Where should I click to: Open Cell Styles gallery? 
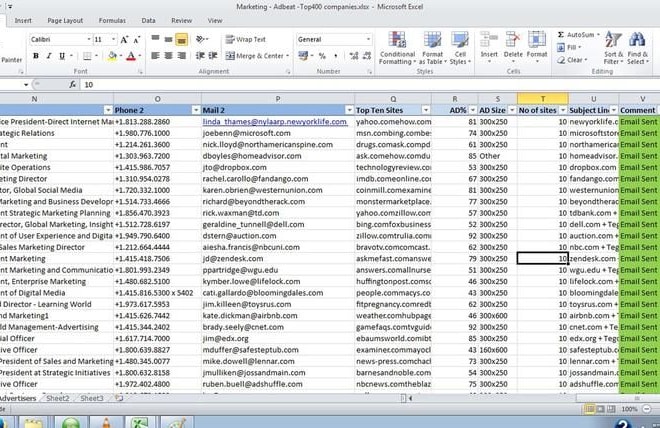pyautogui.click(x=460, y=48)
